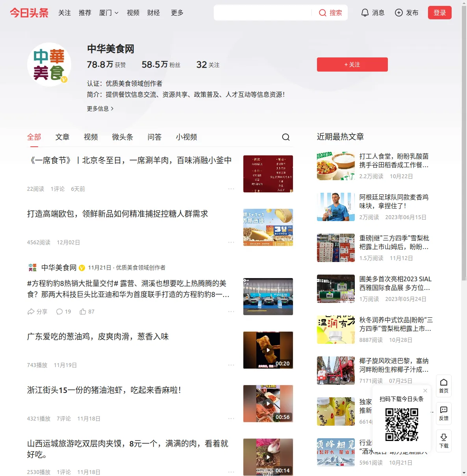The image size is (467, 476).
Task: Click the 58.5万 粉丝 followers count
Action: pos(161,65)
